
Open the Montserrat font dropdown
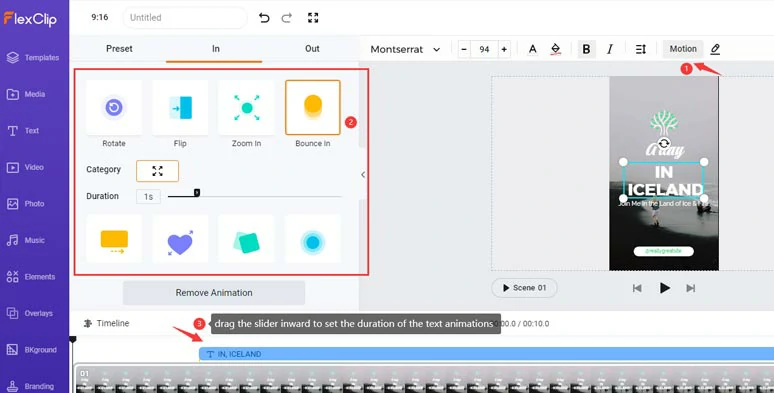405,49
